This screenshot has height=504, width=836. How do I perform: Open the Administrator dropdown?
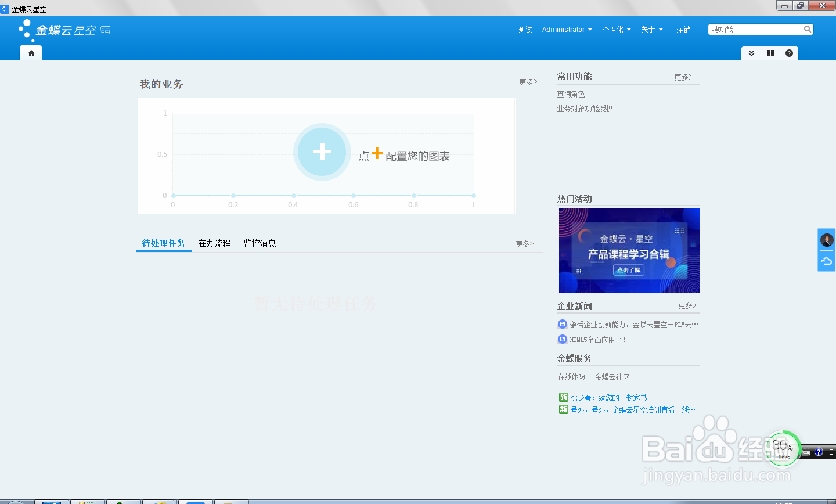[x=567, y=30]
